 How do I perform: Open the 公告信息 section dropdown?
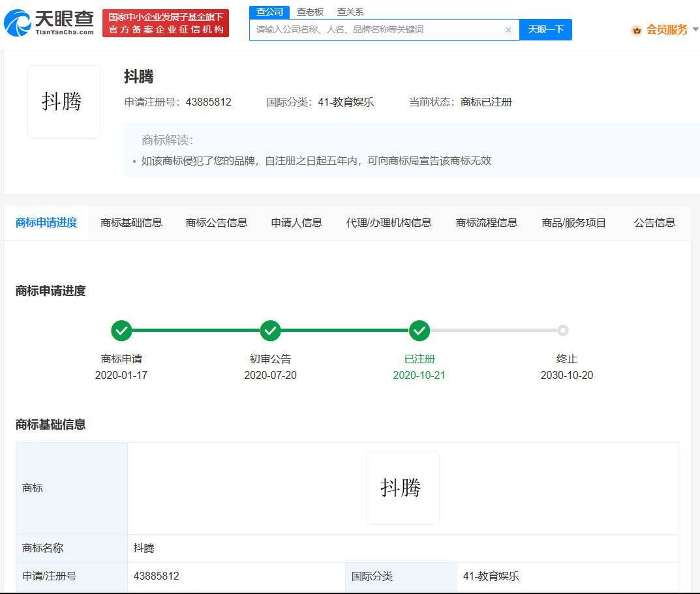tap(654, 222)
